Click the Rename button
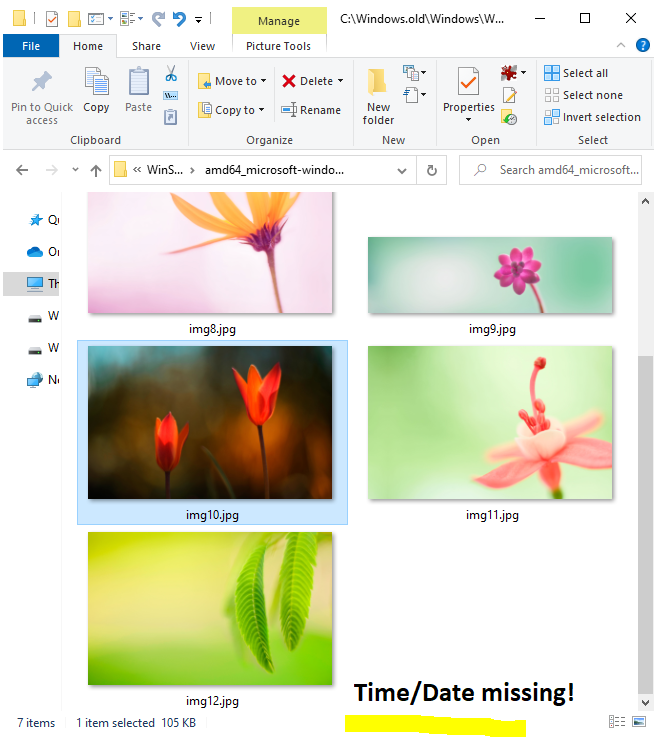 311,110
